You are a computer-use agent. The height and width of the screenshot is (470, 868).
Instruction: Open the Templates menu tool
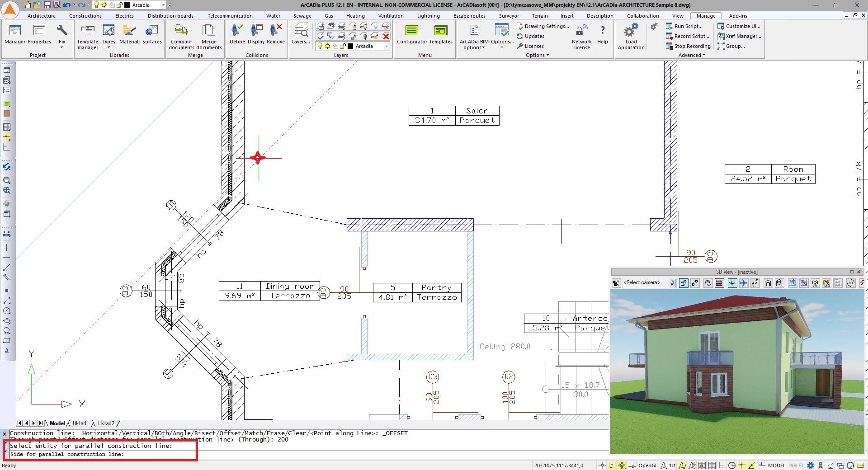tap(440, 36)
